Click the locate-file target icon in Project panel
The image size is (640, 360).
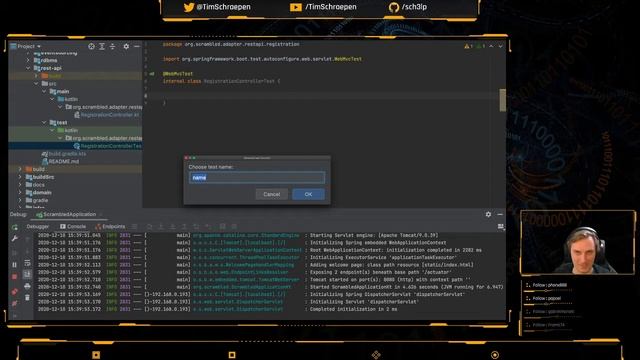click(x=91, y=47)
